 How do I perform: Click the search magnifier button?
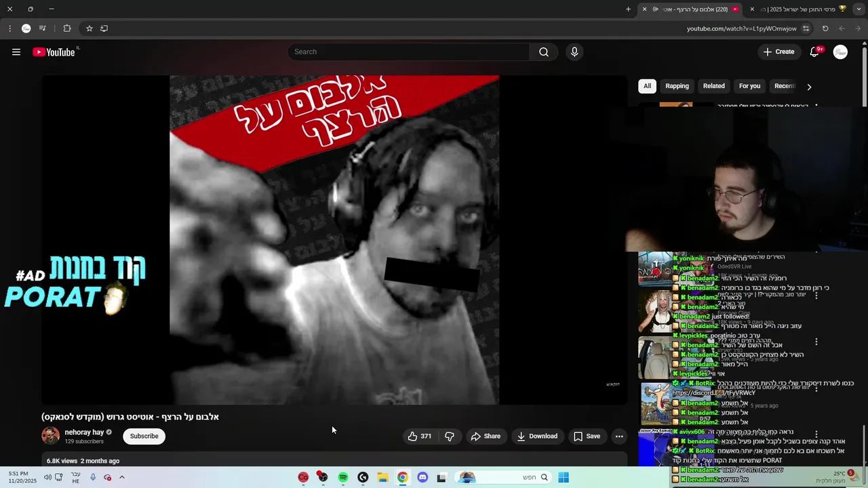coord(544,52)
